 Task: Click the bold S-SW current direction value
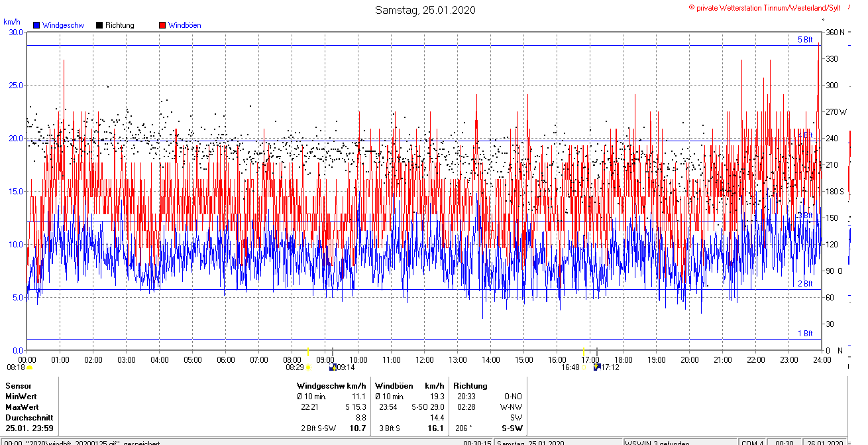[x=513, y=428]
